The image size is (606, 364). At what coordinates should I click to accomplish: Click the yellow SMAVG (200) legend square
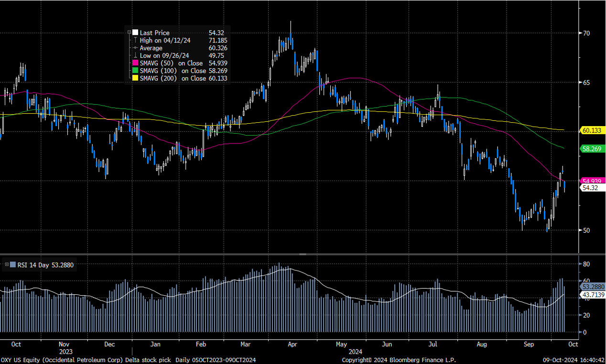(x=135, y=78)
